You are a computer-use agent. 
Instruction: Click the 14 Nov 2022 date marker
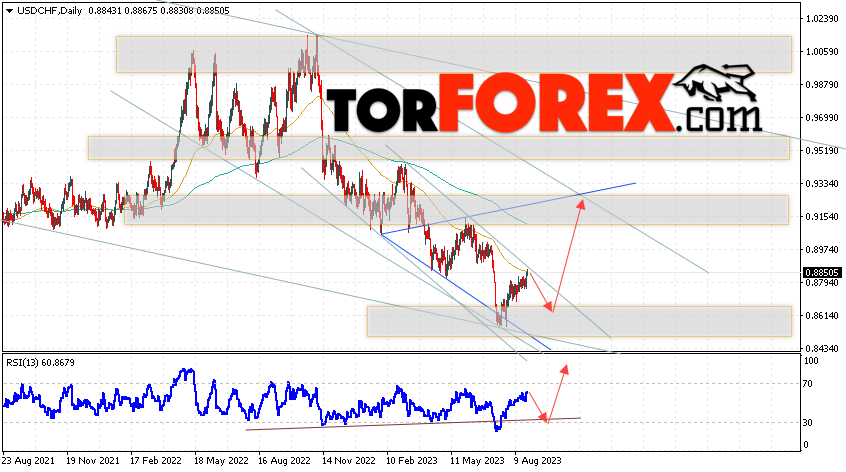tap(349, 461)
